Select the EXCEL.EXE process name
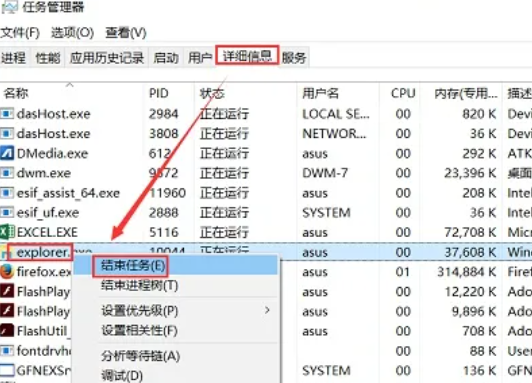This screenshot has height=383, width=532. coord(47,232)
